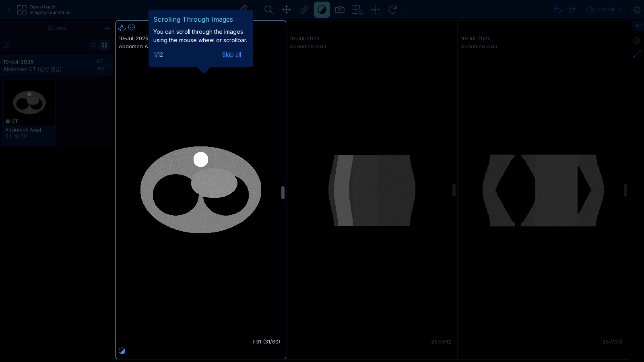The height and width of the screenshot is (362, 644).
Task: Select the sagittal middle viewport image
Action: pyautogui.click(x=372, y=190)
